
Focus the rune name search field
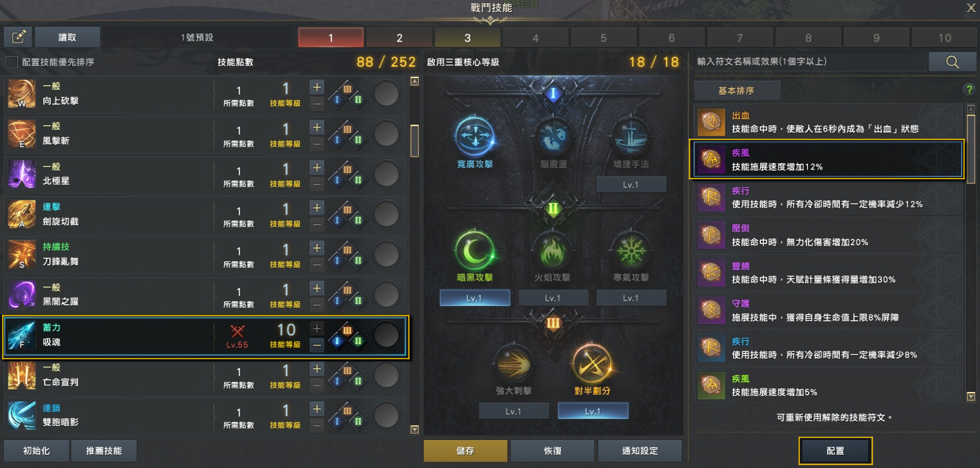(809, 61)
